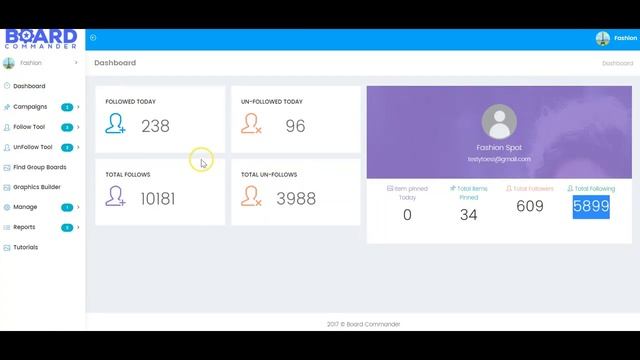Click Item pinned Today label

click(x=407, y=193)
